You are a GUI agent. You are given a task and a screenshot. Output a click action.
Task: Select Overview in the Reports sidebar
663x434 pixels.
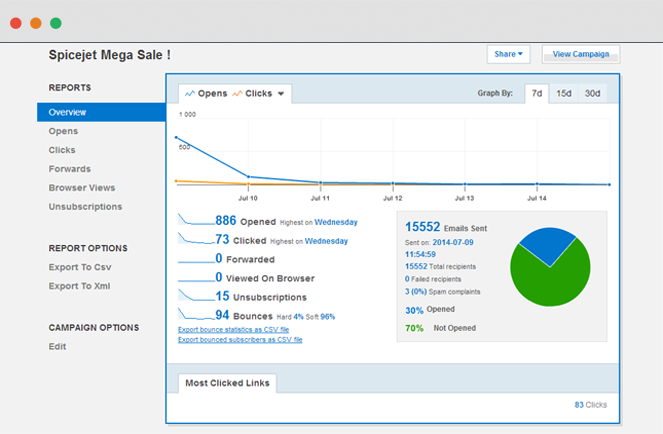pyautogui.click(x=101, y=112)
